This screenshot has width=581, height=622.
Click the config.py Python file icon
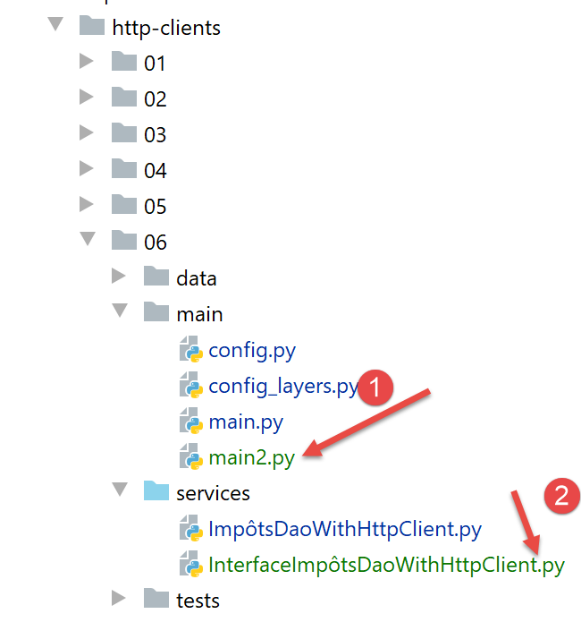point(191,349)
